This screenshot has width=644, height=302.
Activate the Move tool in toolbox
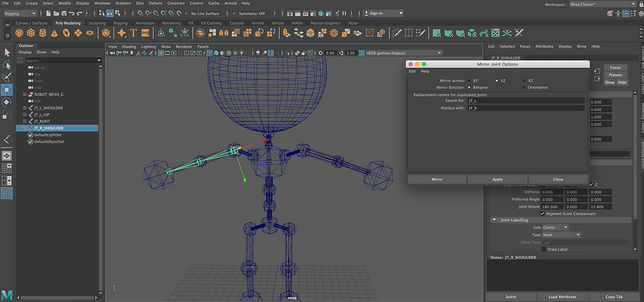point(7,90)
